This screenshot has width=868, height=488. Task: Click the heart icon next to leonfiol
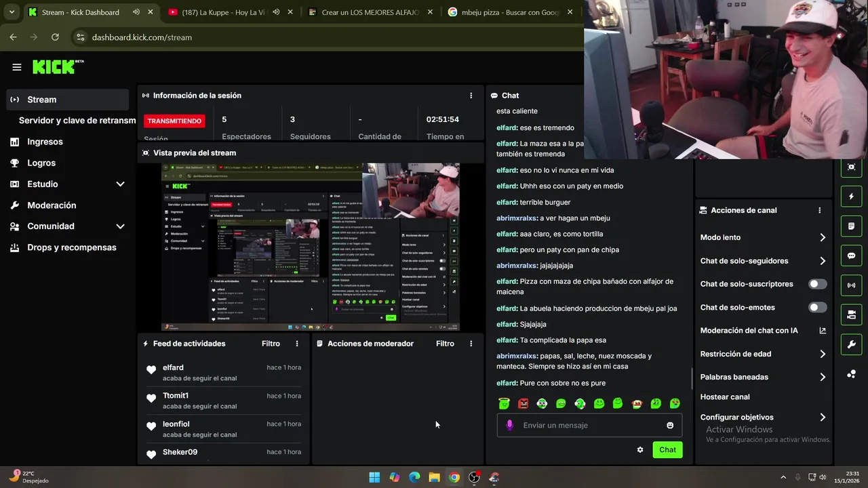[x=151, y=426]
